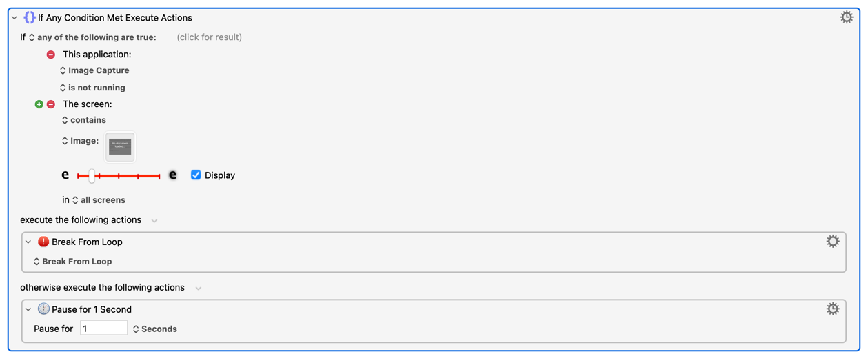Open gear menu for the If Any Condition action
The image size is (868, 361).
coord(846,17)
